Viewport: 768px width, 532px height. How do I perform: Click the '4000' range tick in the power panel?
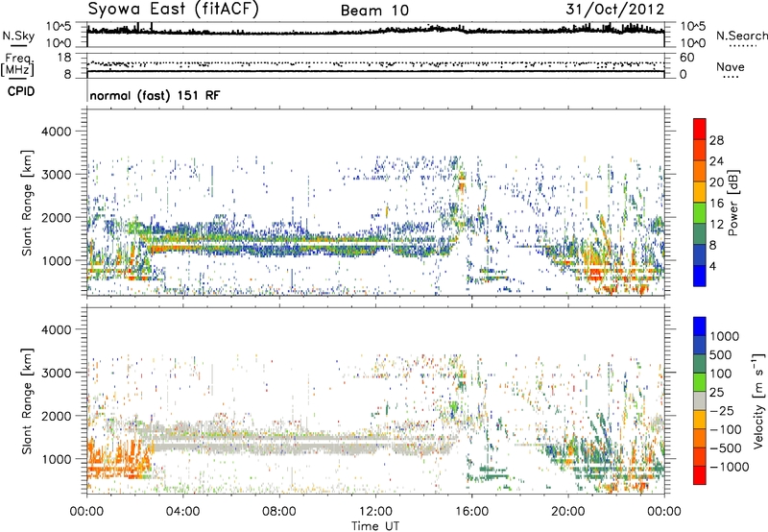[x=57, y=132]
